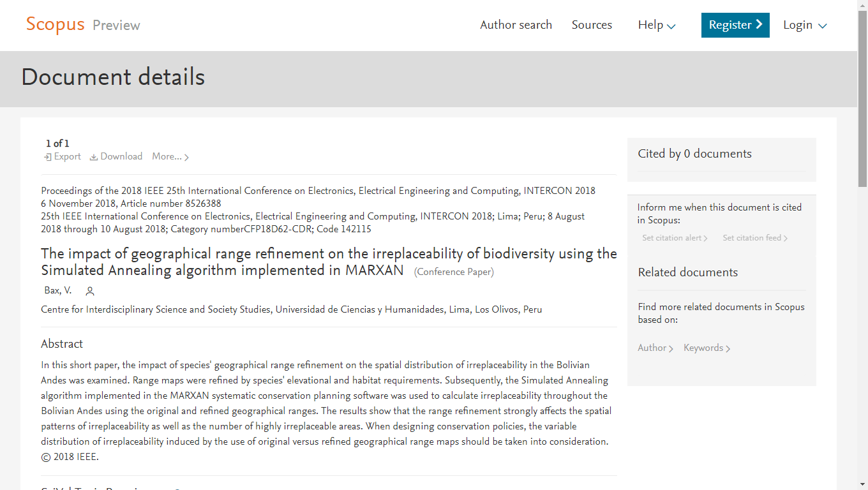Viewport: 868px width, 490px height.
Task: Go to the Sources page
Action: [592, 25]
